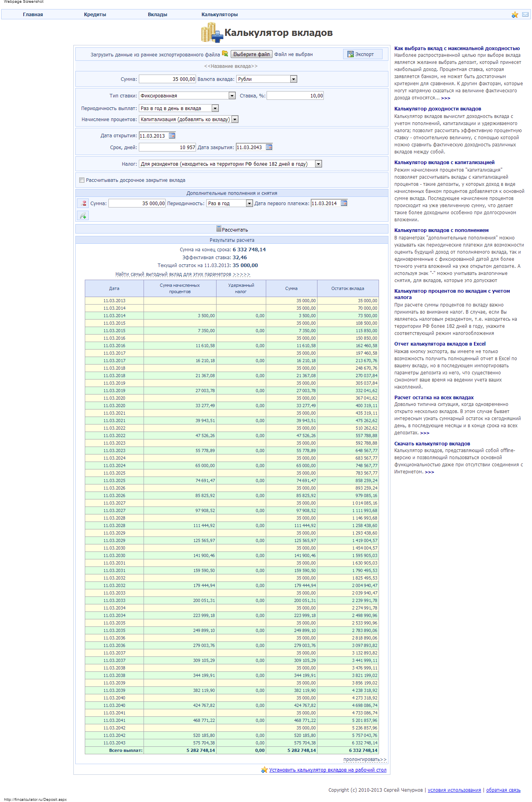Open Расчет остатка на всех вкладах article
The image size is (532, 802).
coord(434,397)
